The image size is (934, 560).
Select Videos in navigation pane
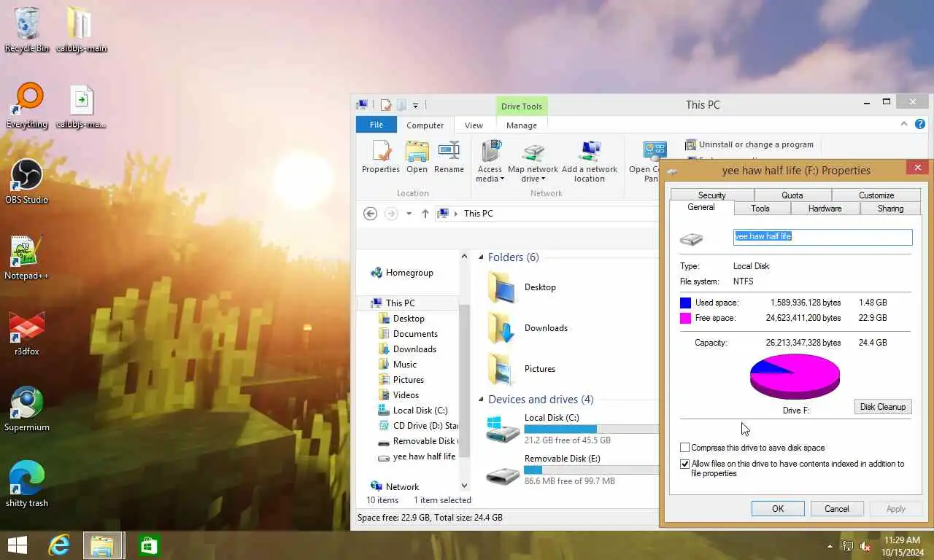pos(406,395)
